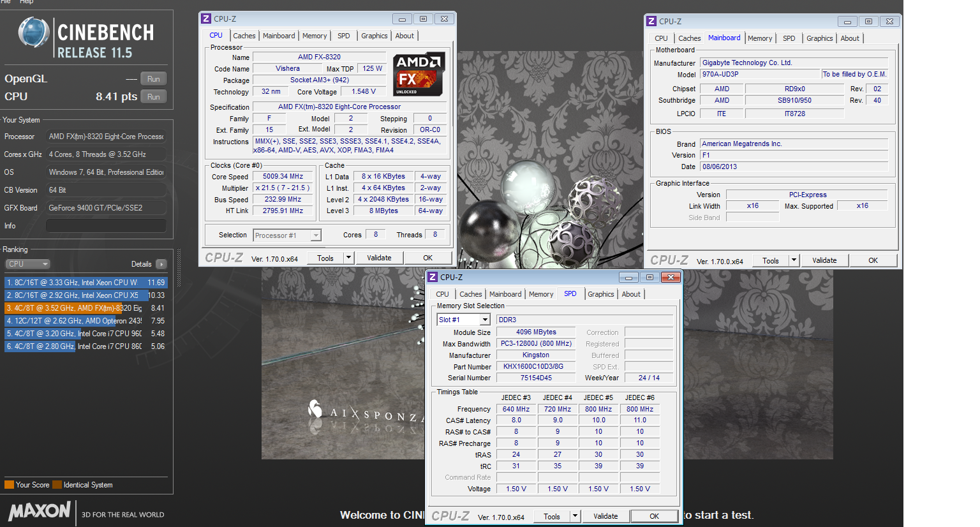
Task: Click the ranking Details arrow button
Action: (161, 264)
